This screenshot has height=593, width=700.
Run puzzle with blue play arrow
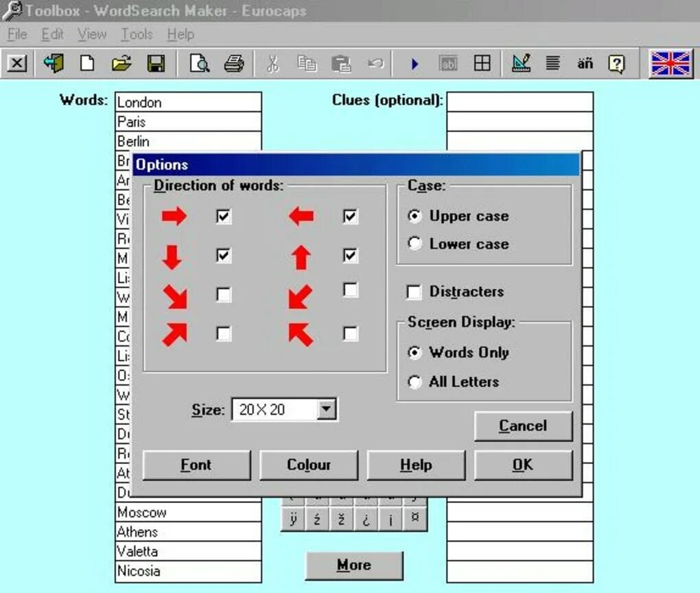(x=415, y=64)
